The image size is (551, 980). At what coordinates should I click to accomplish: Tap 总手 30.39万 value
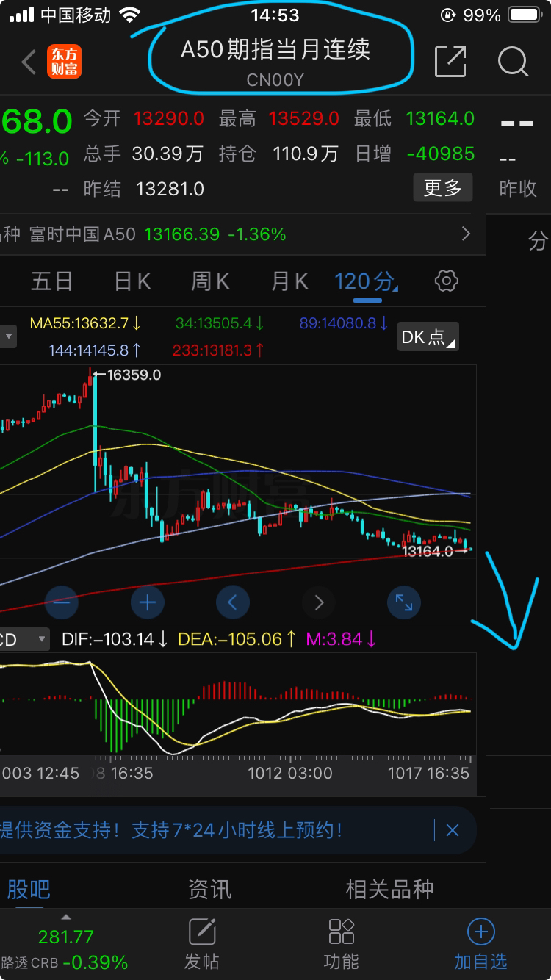(x=168, y=154)
